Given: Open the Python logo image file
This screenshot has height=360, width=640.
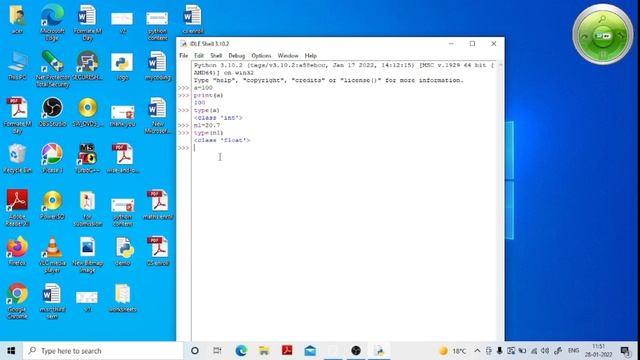Looking at the screenshot, I should click(x=122, y=66).
